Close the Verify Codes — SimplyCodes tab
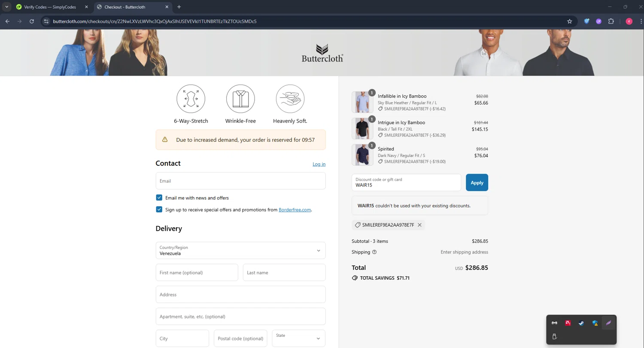The height and width of the screenshot is (348, 644). coord(86,7)
